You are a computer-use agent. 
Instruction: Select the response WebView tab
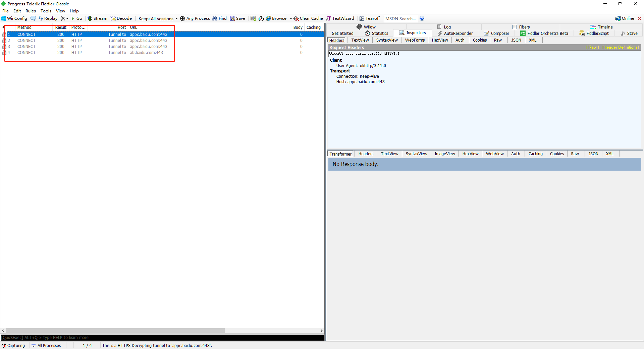pyautogui.click(x=495, y=154)
